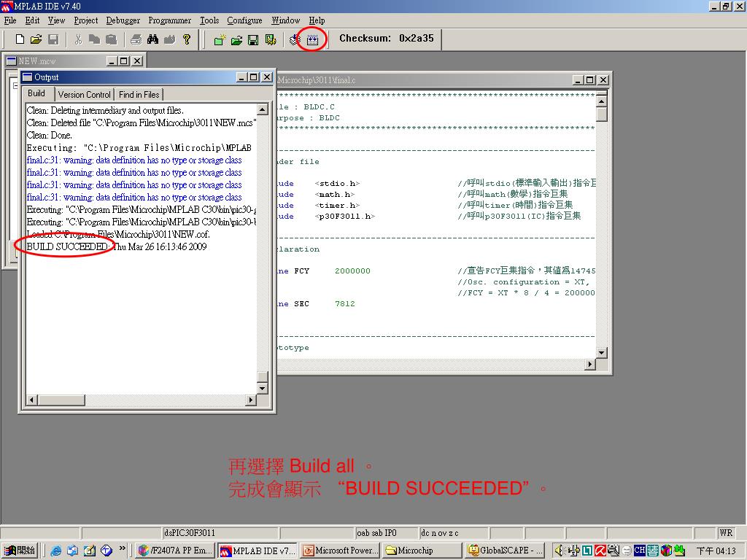
Task: Click the 'Clean: Done.' output line
Action: coord(49,135)
